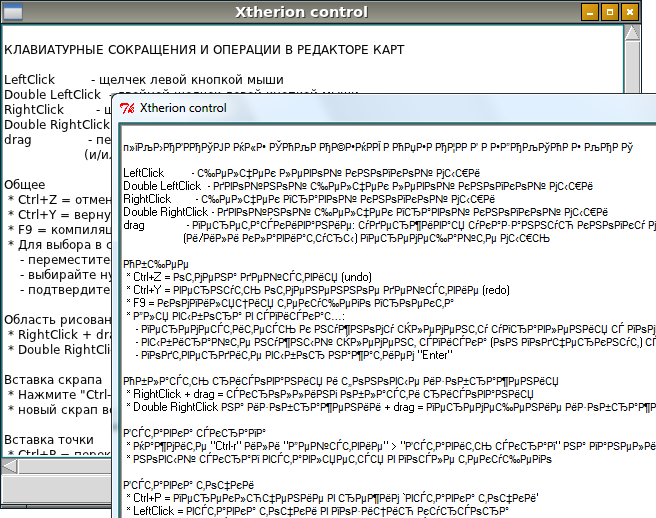Click the "- выбирайте" sub-item
Viewport: 656px width, 518px height.
click(66, 275)
